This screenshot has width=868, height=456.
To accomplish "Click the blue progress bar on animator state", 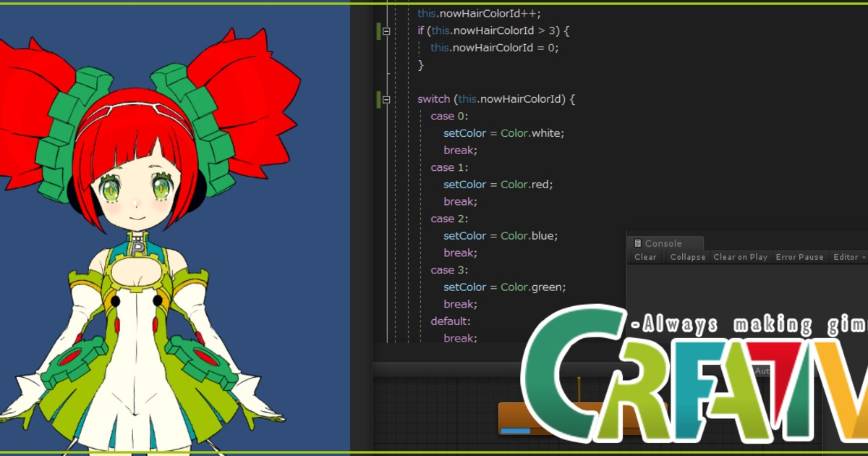I will (x=514, y=431).
